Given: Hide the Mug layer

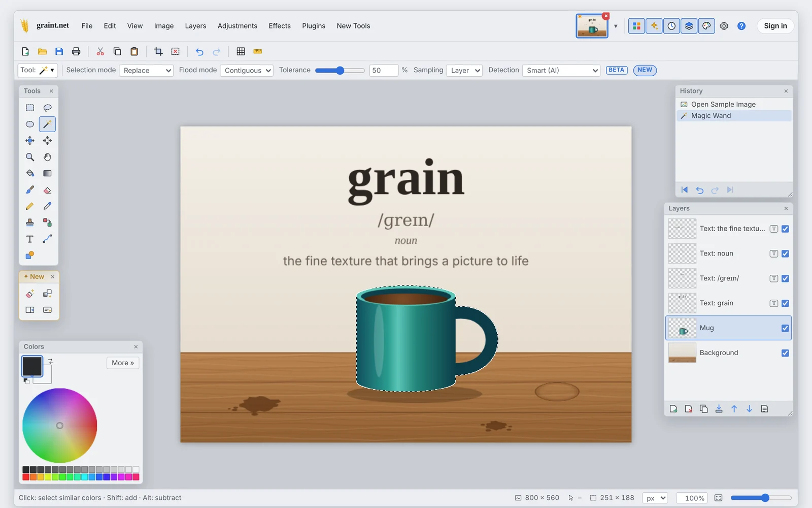Looking at the screenshot, I should (785, 328).
